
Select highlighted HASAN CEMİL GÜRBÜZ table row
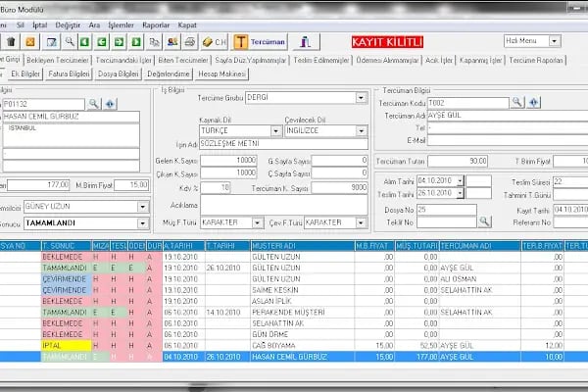pos(294,357)
